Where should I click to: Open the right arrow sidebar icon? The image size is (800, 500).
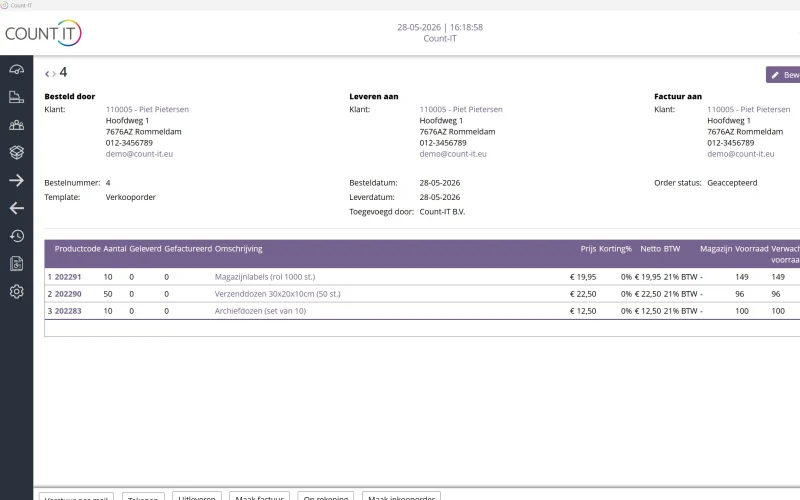(x=16, y=180)
